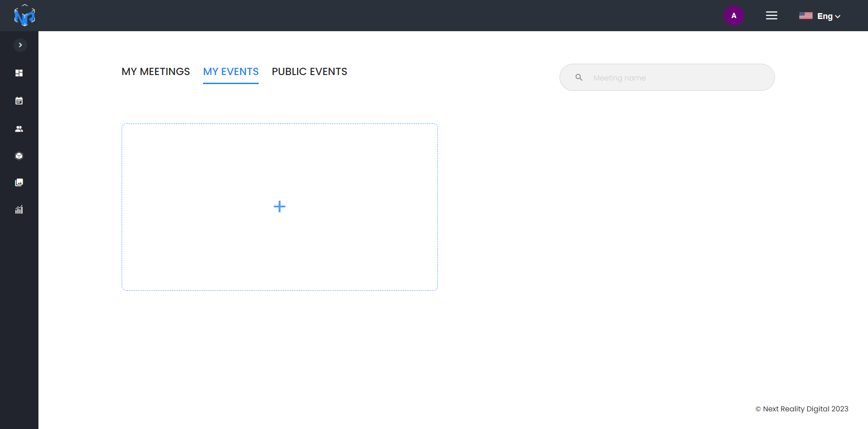Open the users group icon in the sidebar
This screenshot has width=868, height=429.
19,129
